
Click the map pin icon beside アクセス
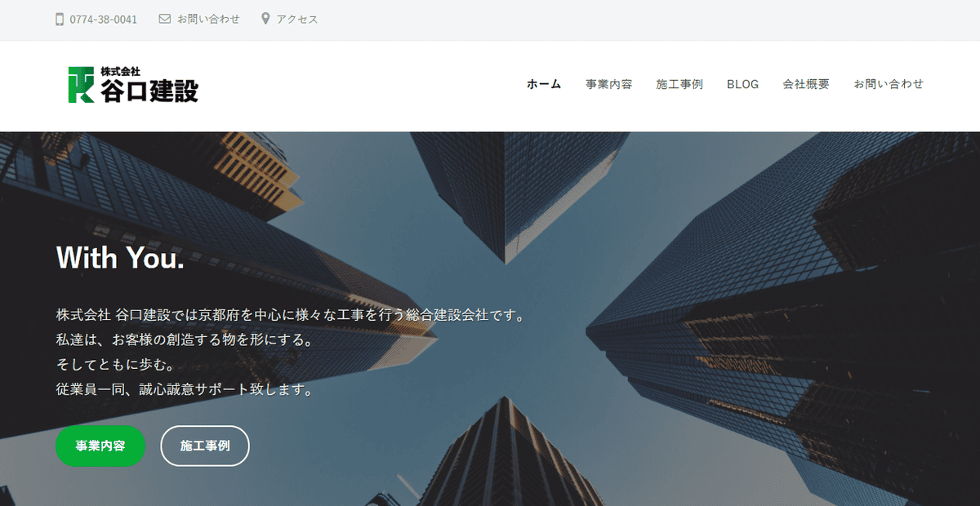(265, 18)
